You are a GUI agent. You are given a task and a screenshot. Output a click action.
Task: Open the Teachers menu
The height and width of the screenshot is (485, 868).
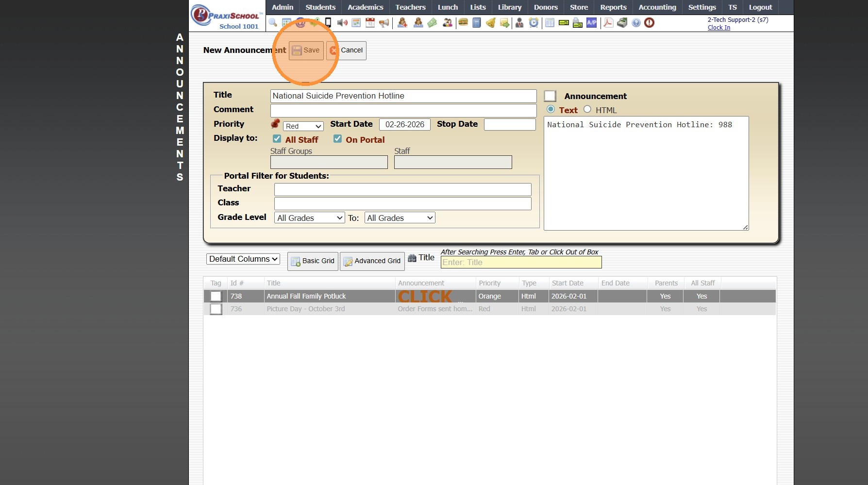(411, 7)
